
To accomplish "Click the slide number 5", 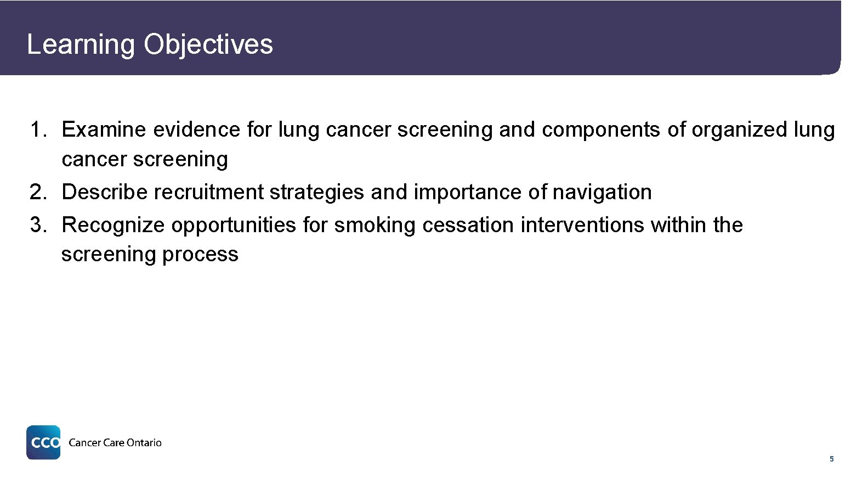I will click(x=831, y=459).
